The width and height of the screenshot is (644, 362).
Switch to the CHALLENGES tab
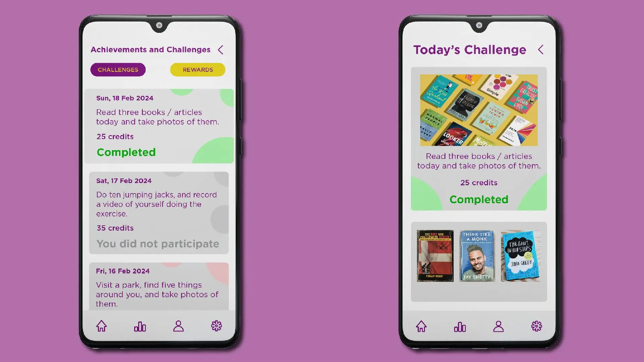point(118,69)
